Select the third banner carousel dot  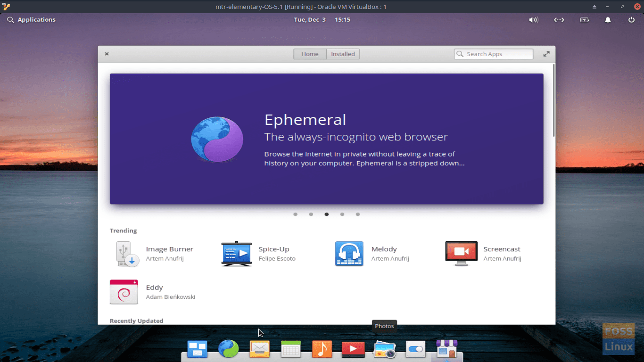point(327,214)
